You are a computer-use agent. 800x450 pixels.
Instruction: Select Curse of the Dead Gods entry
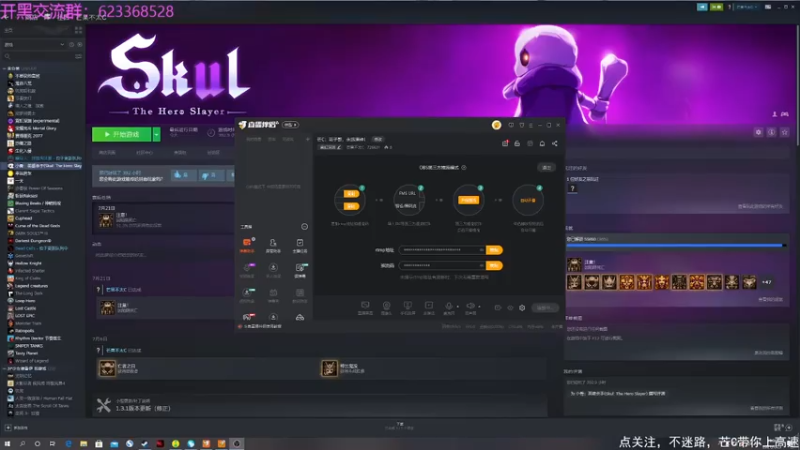[x=37, y=226]
